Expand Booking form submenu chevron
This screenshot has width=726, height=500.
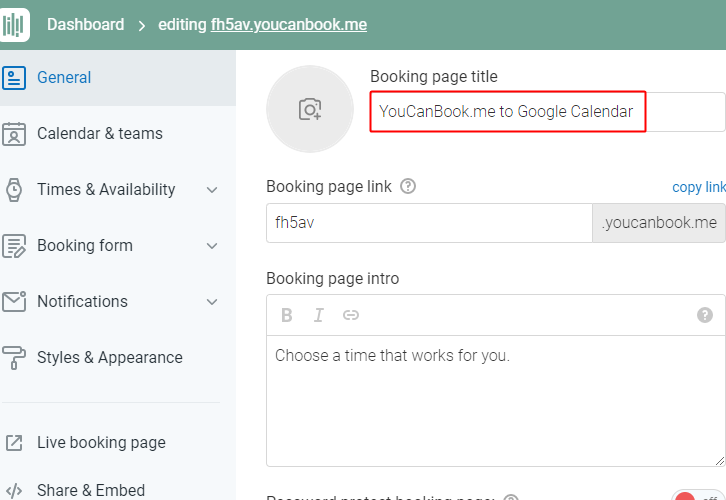212,246
